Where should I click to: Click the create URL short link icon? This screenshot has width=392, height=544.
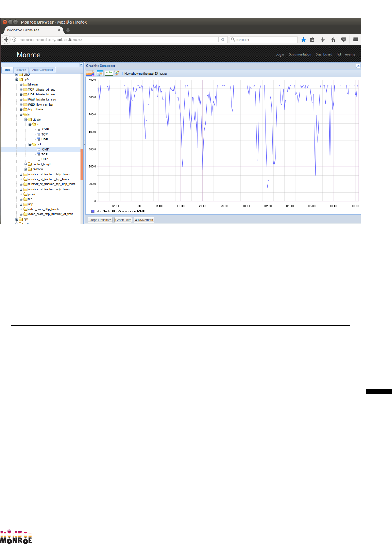(117, 73)
